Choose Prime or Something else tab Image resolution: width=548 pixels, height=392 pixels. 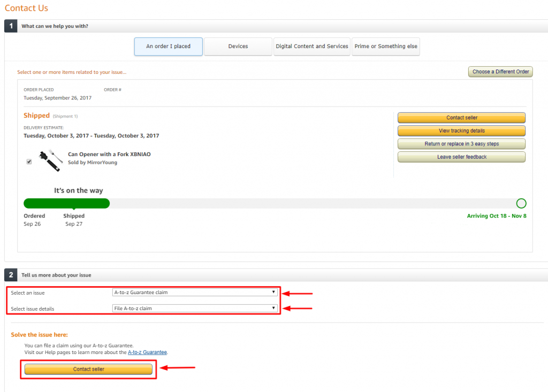tap(385, 47)
